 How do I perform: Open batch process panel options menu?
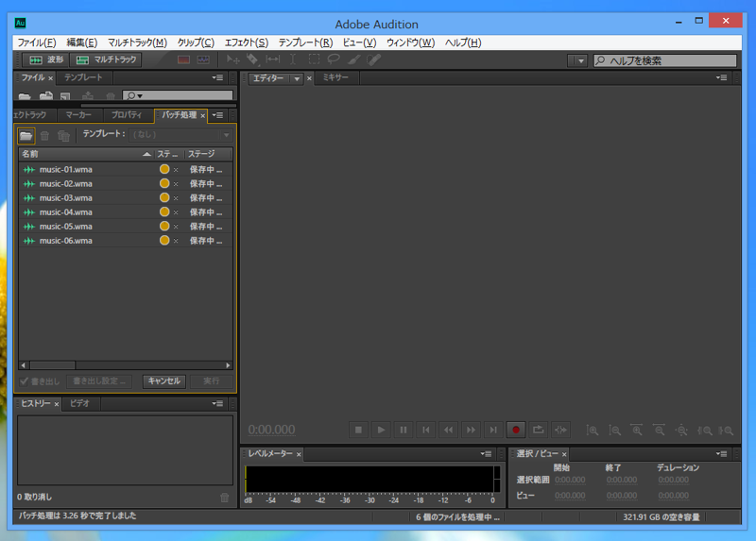pyautogui.click(x=217, y=115)
